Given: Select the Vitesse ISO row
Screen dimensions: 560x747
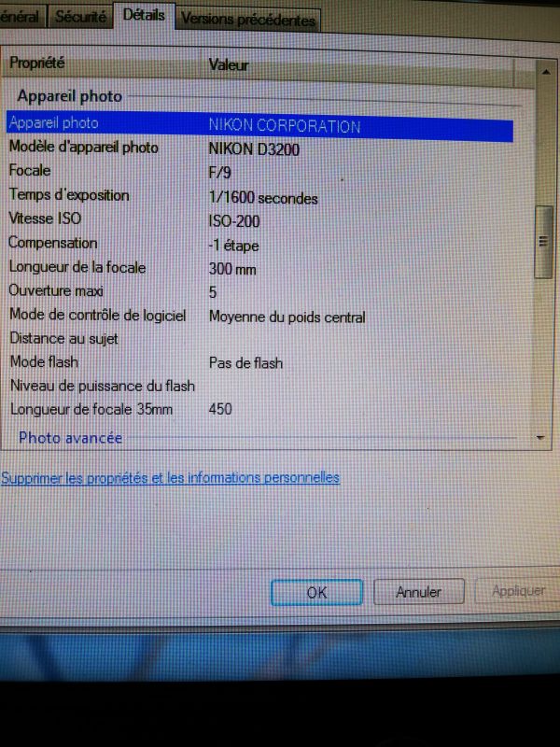Looking at the screenshot, I should tap(259, 219).
